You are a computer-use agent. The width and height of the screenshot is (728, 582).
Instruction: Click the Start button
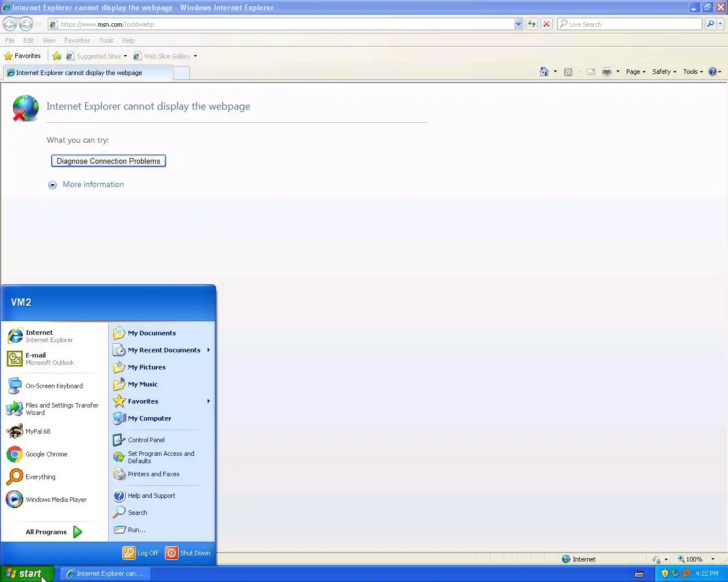coord(27,573)
